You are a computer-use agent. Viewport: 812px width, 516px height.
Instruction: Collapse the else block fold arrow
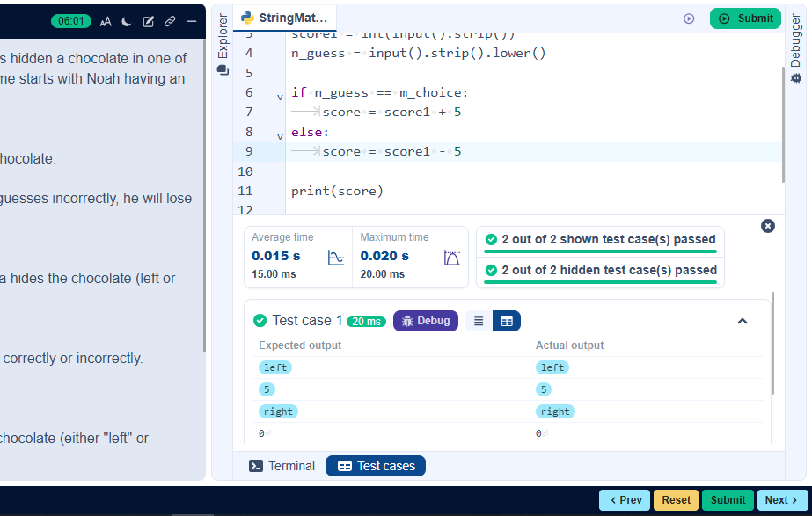(280, 136)
